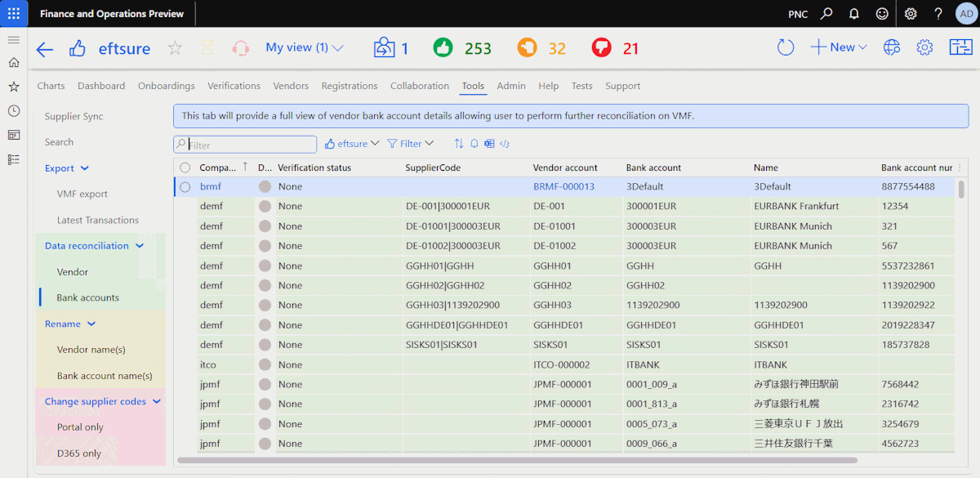The image size is (980, 478).
Task: Click the grid Filter input field
Action: pyautogui.click(x=245, y=145)
